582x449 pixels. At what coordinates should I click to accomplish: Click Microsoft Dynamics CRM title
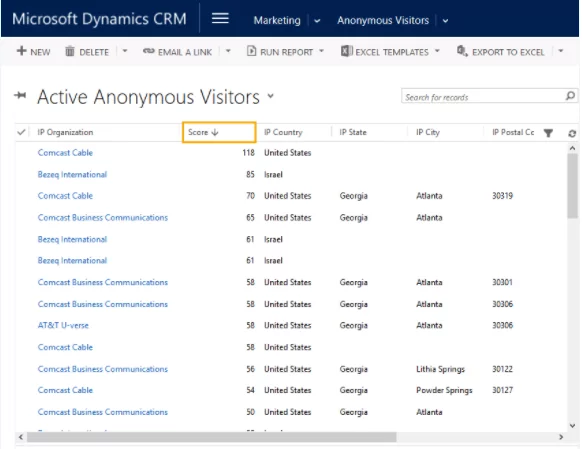coord(99,19)
